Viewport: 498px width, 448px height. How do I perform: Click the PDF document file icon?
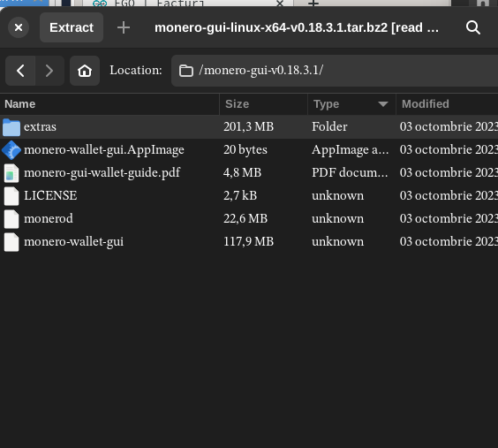pyautogui.click(x=11, y=173)
